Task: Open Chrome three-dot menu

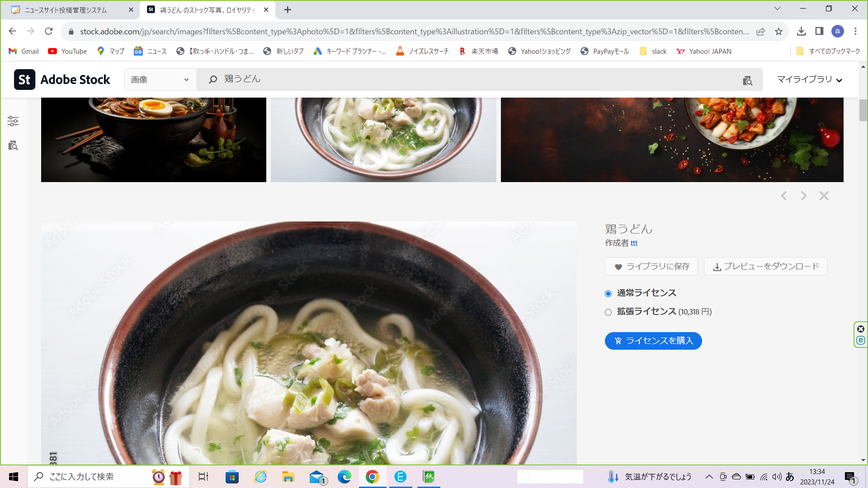Action: coord(855,31)
